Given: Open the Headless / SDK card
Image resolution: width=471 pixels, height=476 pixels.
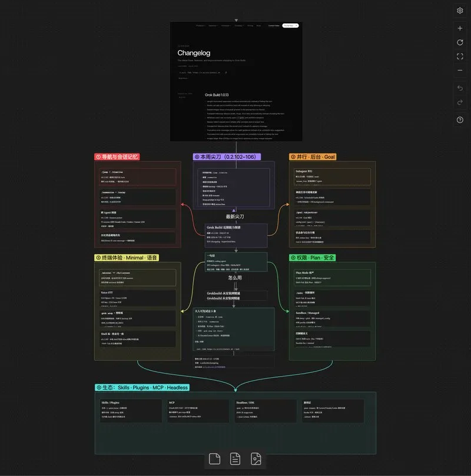Looking at the screenshot, I should (x=266, y=411).
